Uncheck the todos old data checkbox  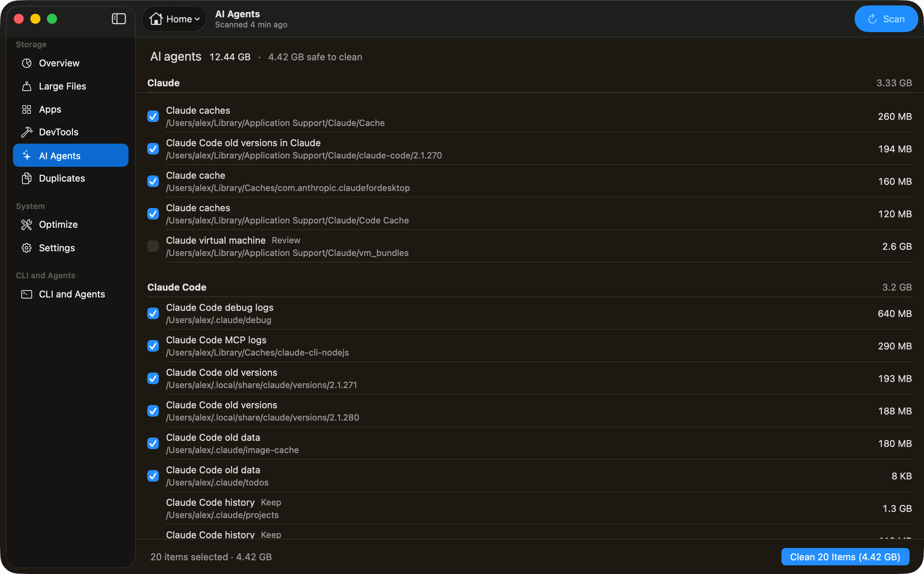153,476
